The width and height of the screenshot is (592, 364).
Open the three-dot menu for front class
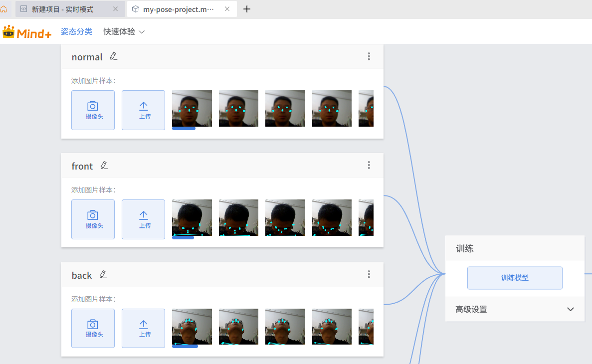[369, 165]
